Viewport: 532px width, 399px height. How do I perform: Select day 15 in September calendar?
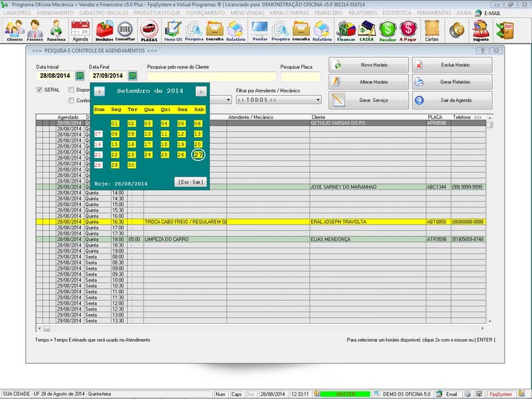pos(114,144)
